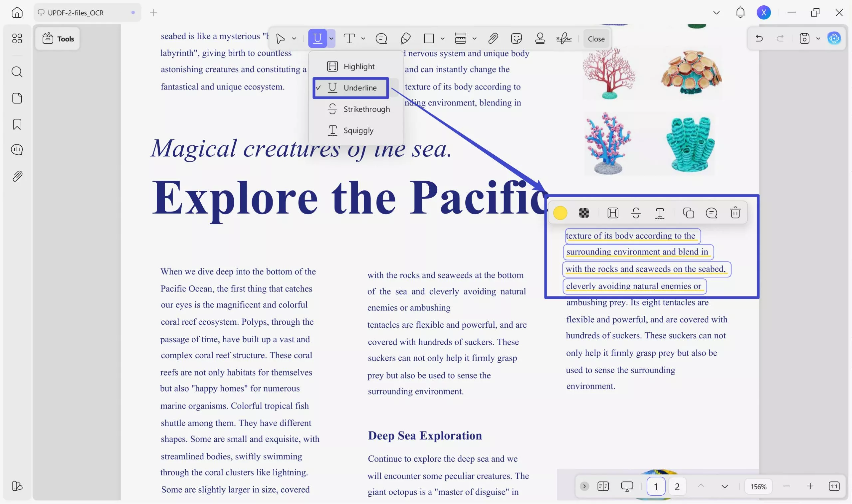Open the Tools button

coord(58,39)
